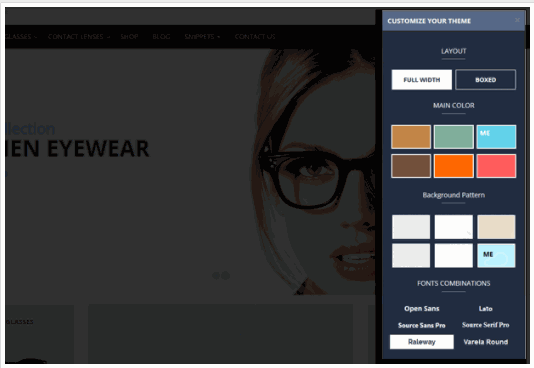
Task: Apply the light blue cloud background pattern
Action: pyautogui.click(x=496, y=255)
